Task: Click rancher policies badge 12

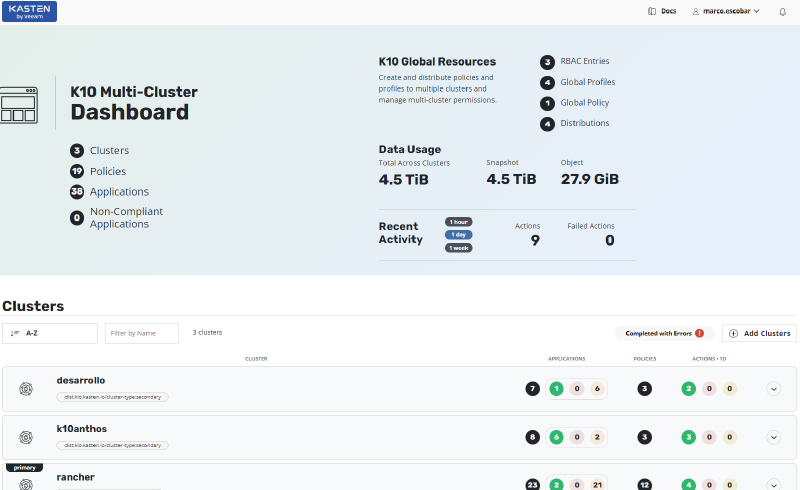Action: pyautogui.click(x=644, y=485)
